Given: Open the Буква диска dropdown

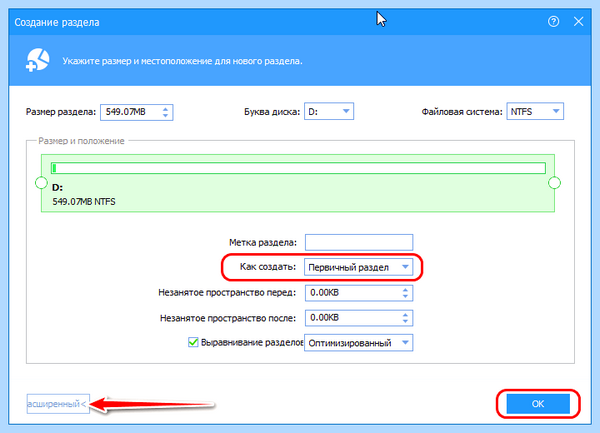Looking at the screenshot, I should (x=329, y=111).
